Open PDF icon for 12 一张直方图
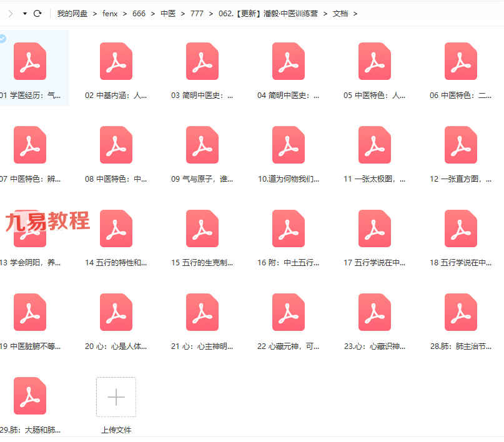This screenshot has height=442, width=504. pos(461,145)
